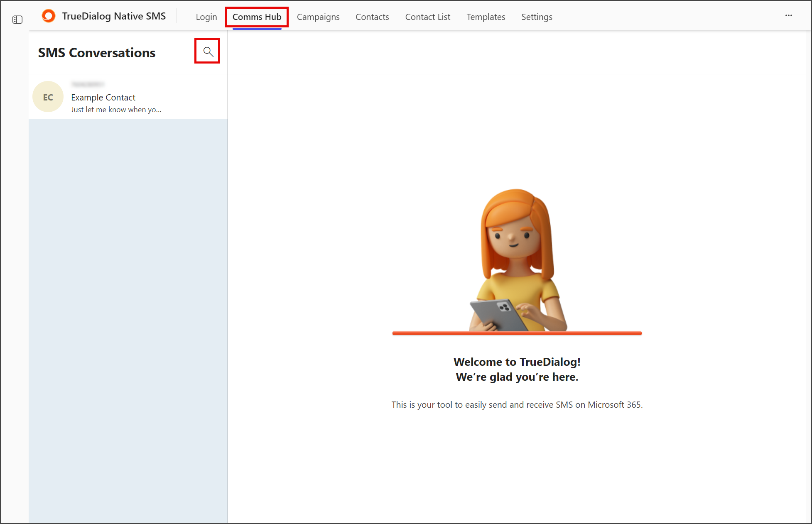Go to the Campaigns tab
This screenshot has width=812, height=524.
[318, 17]
